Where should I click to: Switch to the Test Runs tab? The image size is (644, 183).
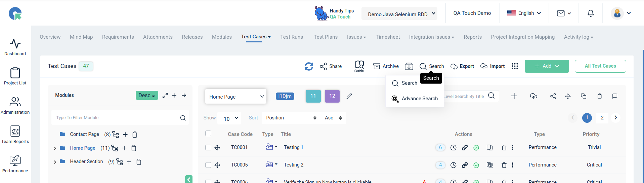[292, 37]
